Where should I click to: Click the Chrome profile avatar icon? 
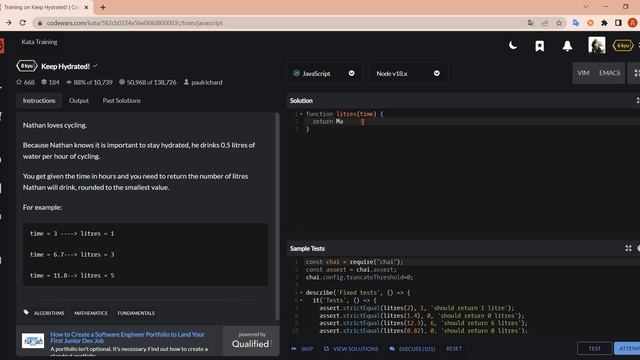633,23
